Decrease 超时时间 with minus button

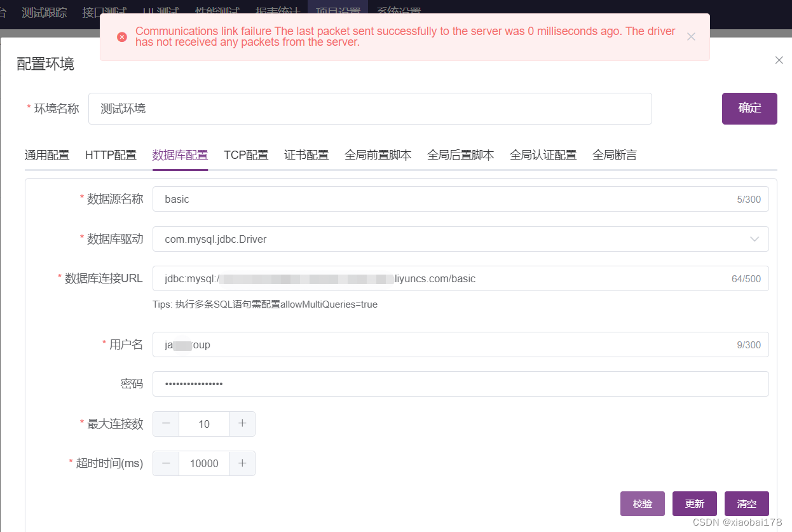(x=166, y=463)
